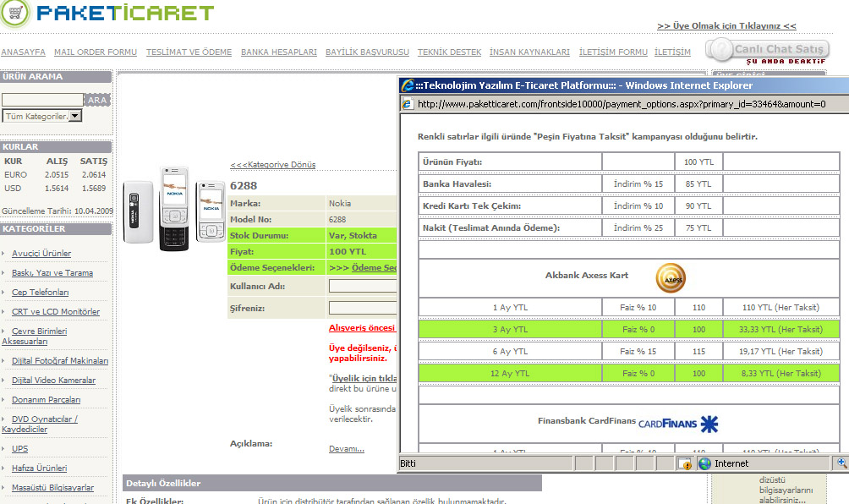The image size is (849, 504).
Task: Click the 6 Ay YTL installment row
Action: click(629, 351)
